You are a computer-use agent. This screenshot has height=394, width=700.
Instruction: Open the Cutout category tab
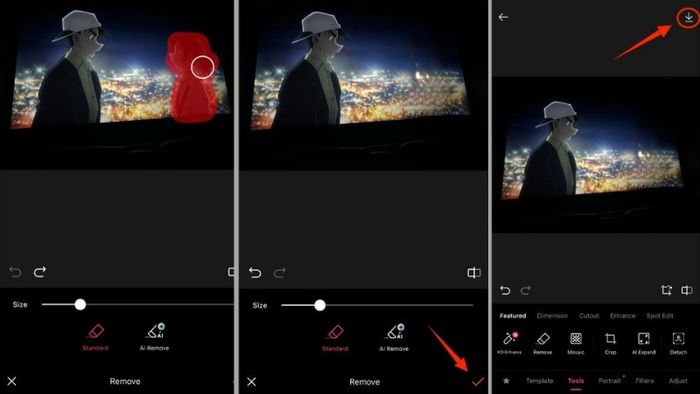[x=589, y=315]
